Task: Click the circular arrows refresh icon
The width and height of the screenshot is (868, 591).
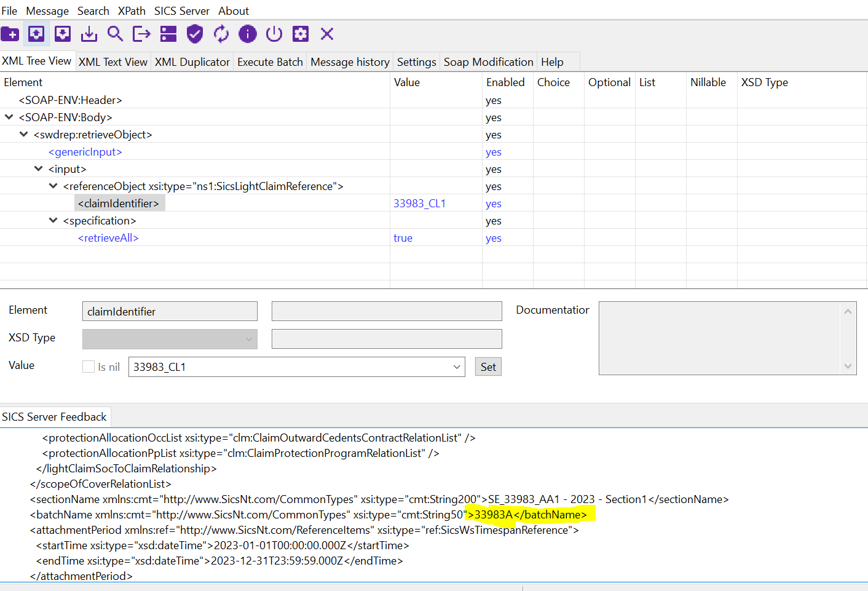Action: [x=221, y=34]
